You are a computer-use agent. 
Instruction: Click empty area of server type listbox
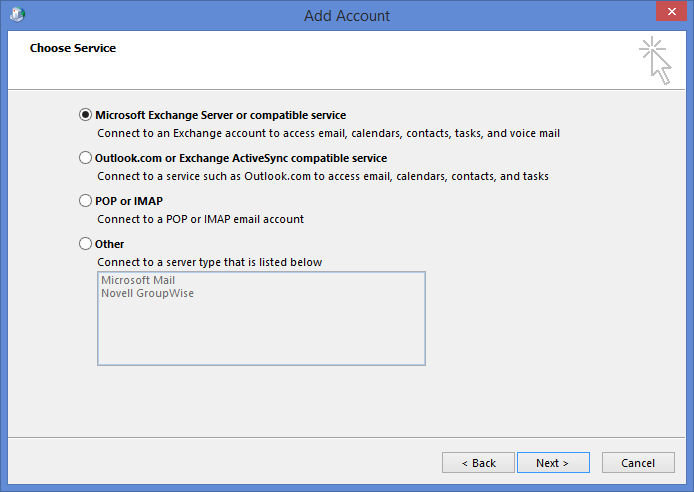[260, 335]
